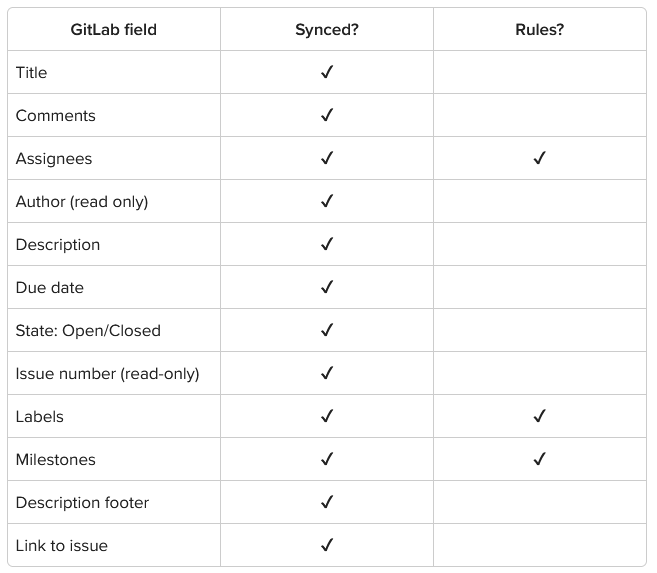Select the Milestones row label
Screen dimensions: 657x573
coord(56,460)
